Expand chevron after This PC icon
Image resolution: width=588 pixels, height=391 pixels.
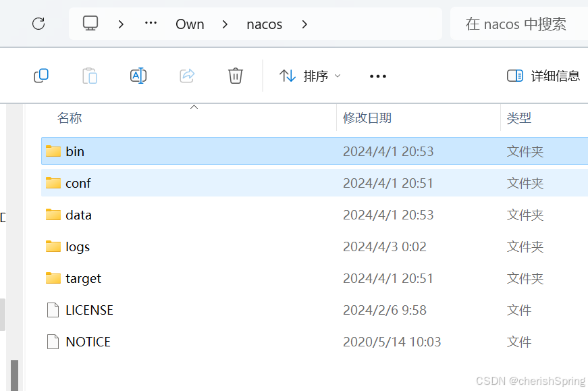[121, 24]
